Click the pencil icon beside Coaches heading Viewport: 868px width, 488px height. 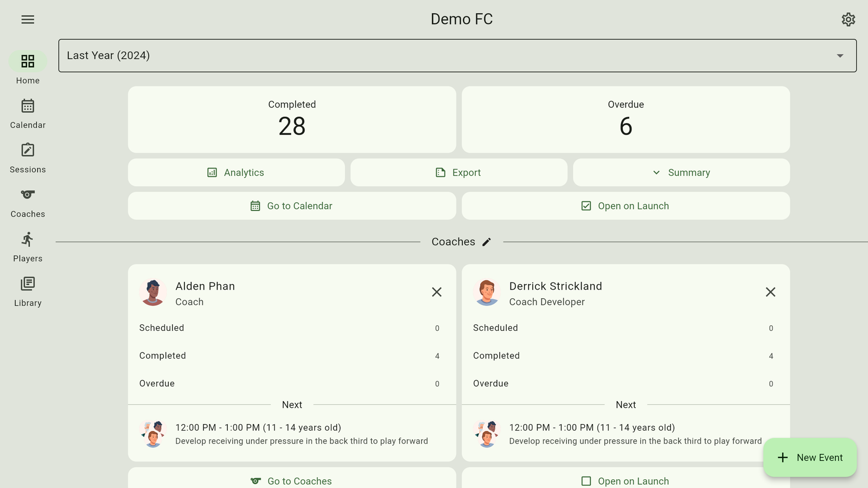487,242
